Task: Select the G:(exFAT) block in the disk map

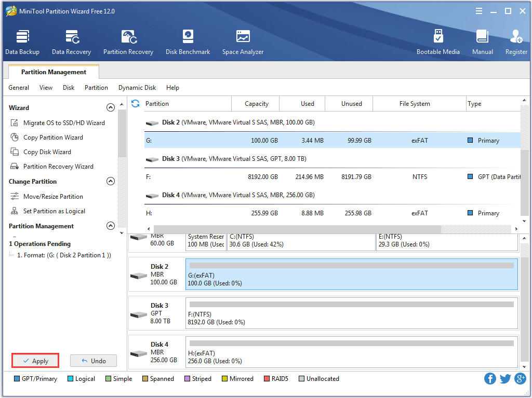Action: point(352,275)
